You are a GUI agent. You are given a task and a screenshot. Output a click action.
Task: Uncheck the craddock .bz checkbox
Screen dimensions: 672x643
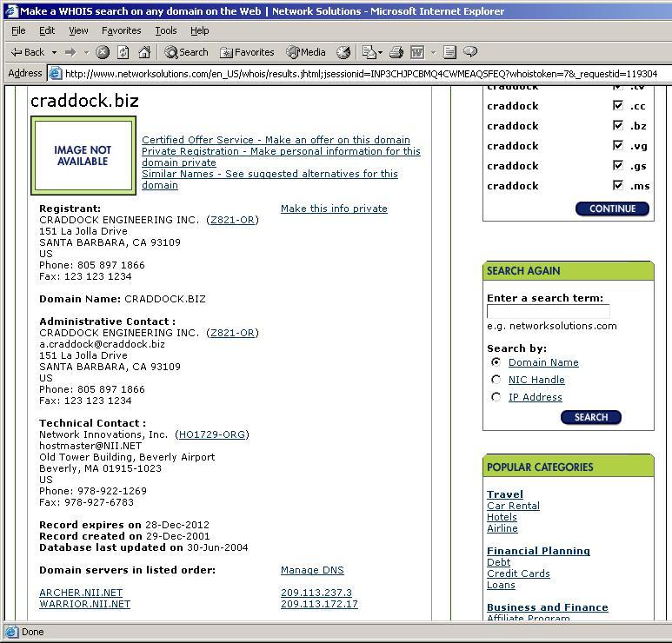coord(617,125)
